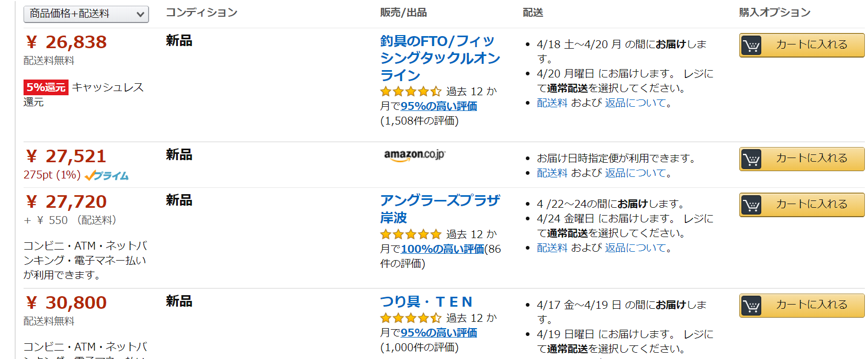Add the ¥26,838 offer to cart

pyautogui.click(x=802, y=45)
